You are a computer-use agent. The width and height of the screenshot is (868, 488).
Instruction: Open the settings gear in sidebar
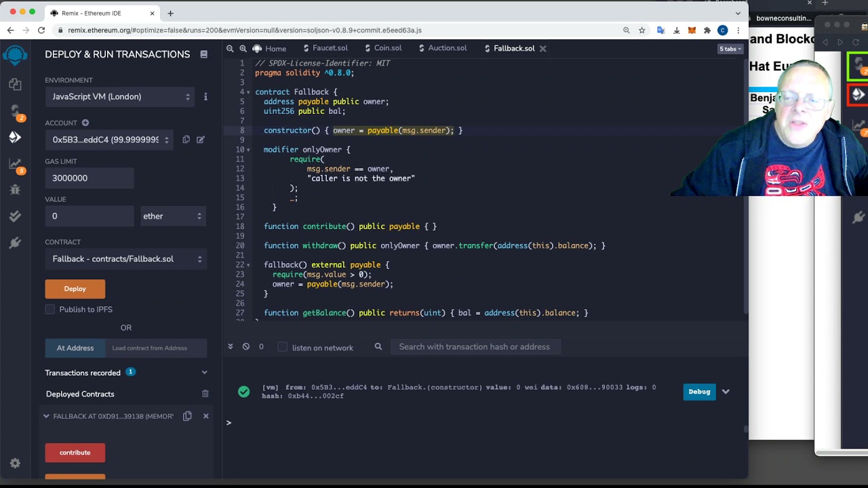click(15, 464)
